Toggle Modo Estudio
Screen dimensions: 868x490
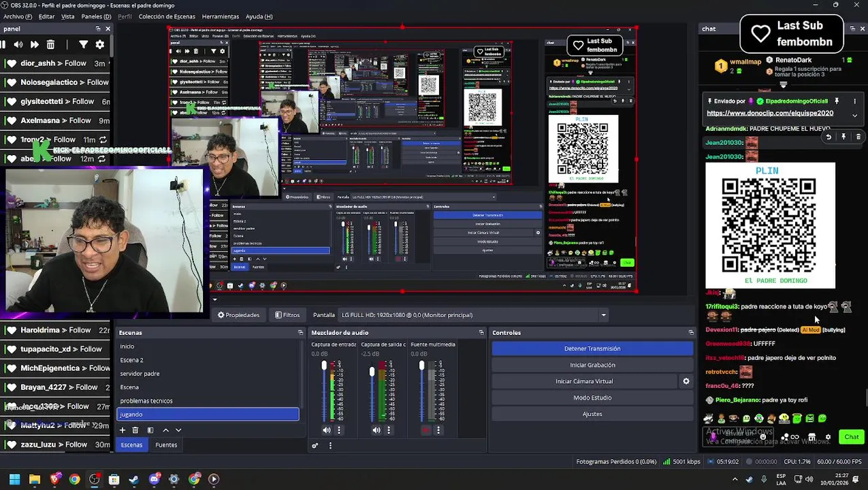click(x=592, y=397)
